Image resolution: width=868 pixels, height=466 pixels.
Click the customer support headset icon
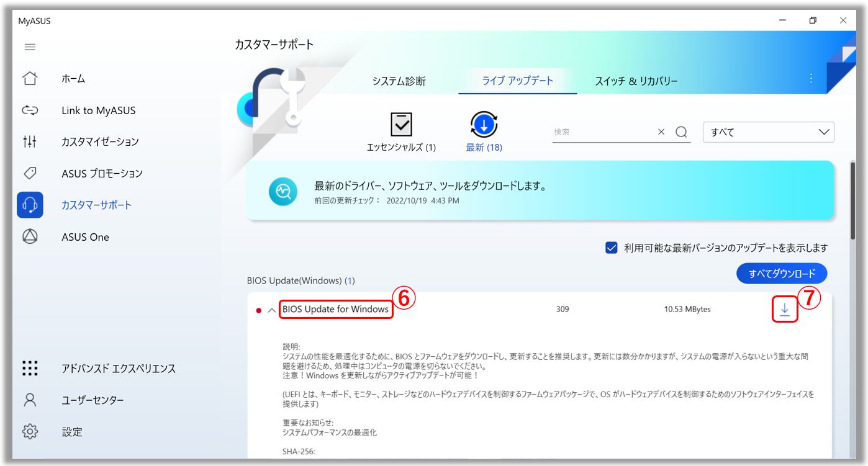pyautogui.click(x=30, y=205)
